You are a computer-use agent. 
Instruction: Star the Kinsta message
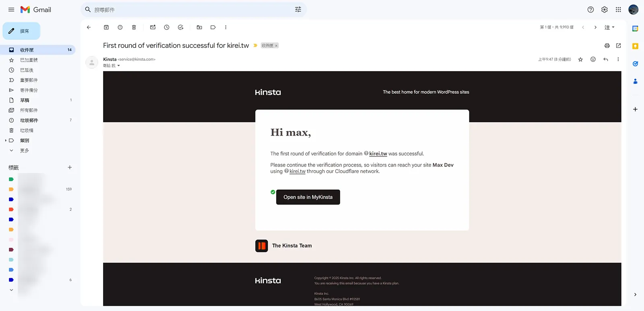[x=580, y=60]
